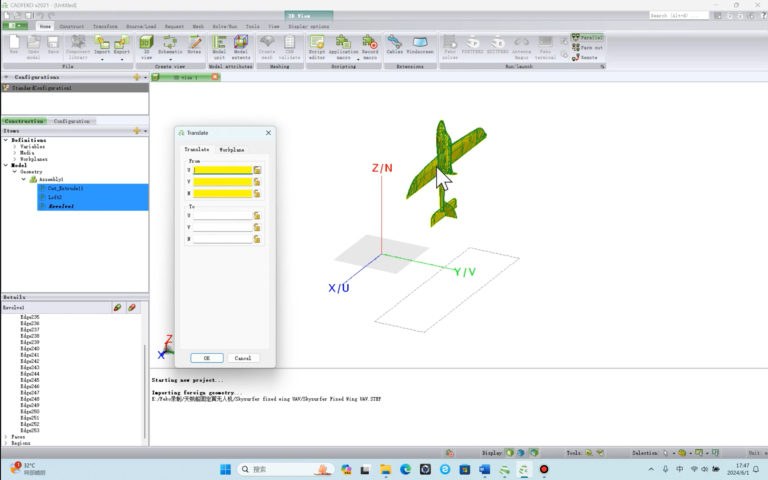The image size is (768, 480).
Task: Click the Remote launch option
Action: click(x=585, y=57)
